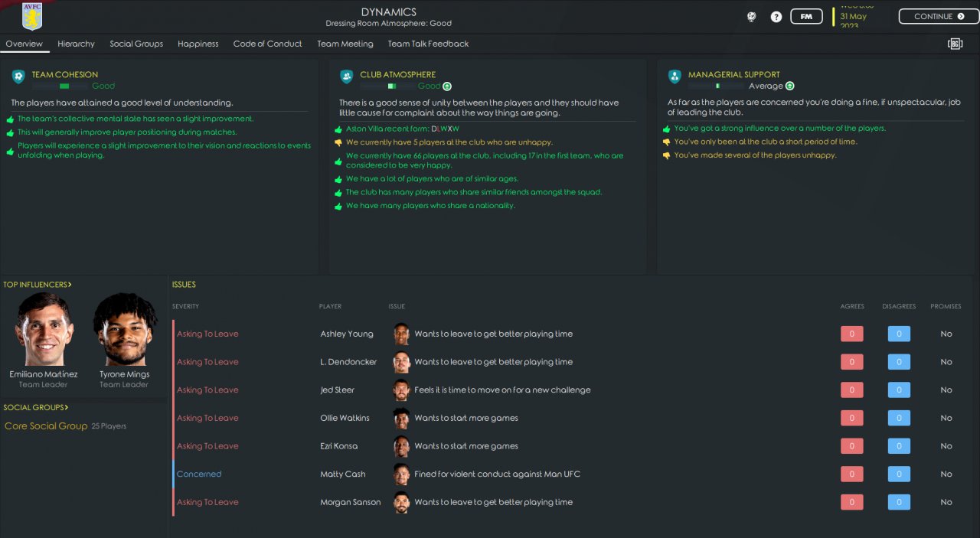Click the FM menu button
This screenshot has width=980, height=538.
(806, 17)
